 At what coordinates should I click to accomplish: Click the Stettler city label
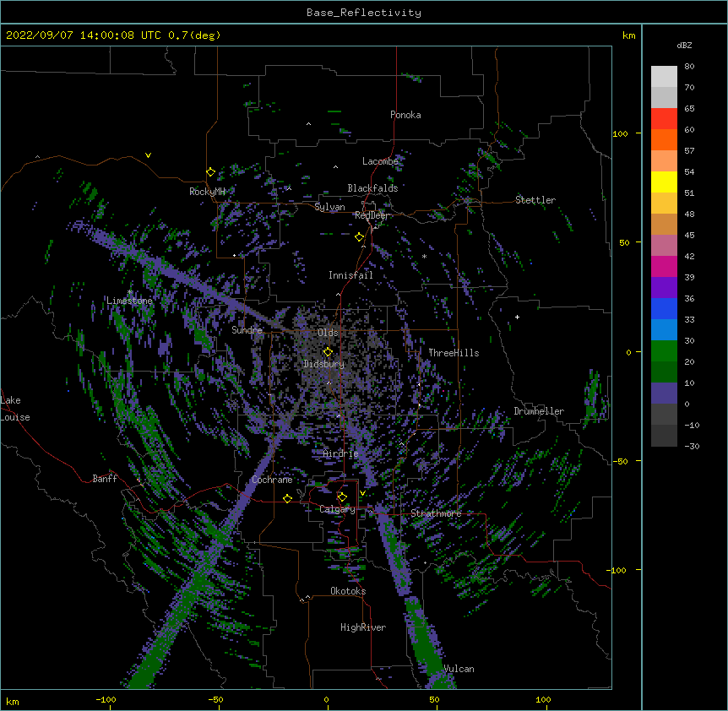pos(535,200)
